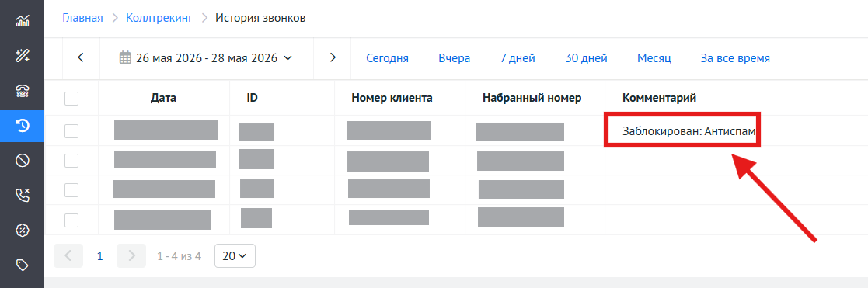Open the telephone sidebar icon
The image size is (868, 288).
tap(22, 91)
